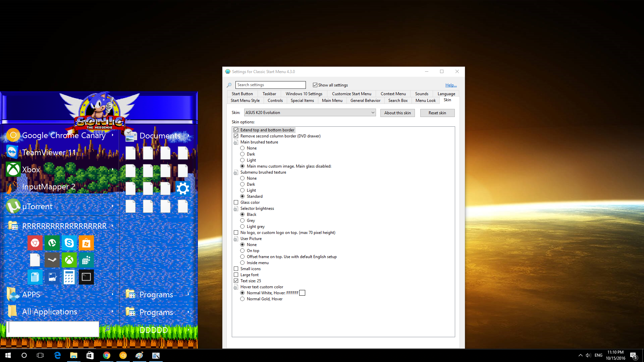Image resolution: width=644 pixels, height=362 pixels.
Task: Open Edge browser from taskbar
Action: pos(57,355)
